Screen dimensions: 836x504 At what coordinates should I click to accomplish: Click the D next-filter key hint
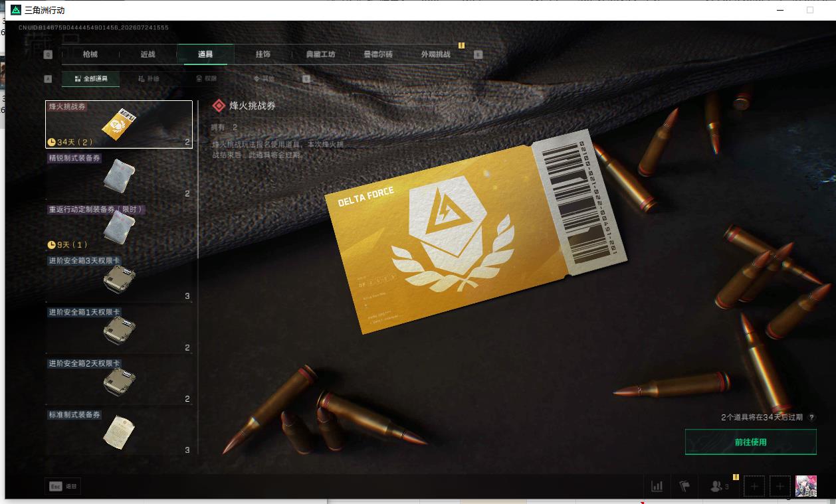(x=306, y=78)
